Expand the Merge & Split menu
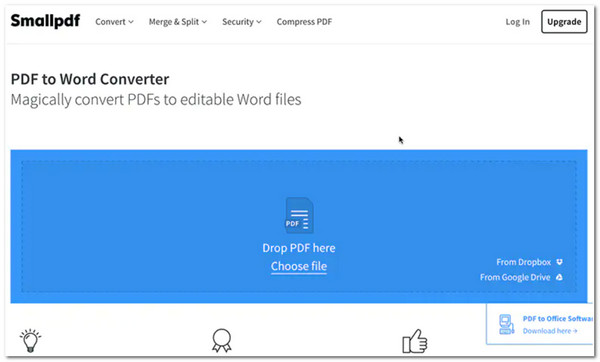This screenshot has width=600, height=362. pyautogui.click(x=178, y=22)
